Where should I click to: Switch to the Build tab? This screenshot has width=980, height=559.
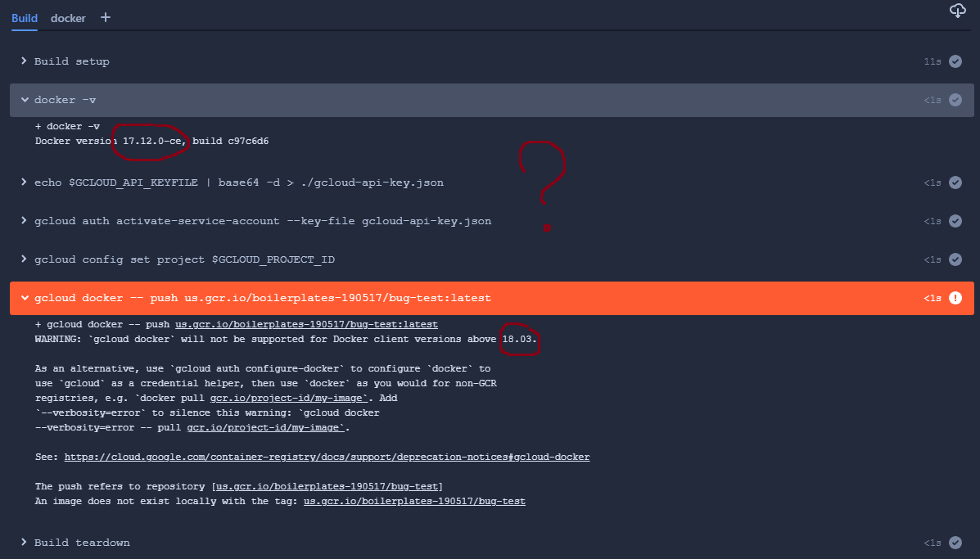(x=25, y=18)
